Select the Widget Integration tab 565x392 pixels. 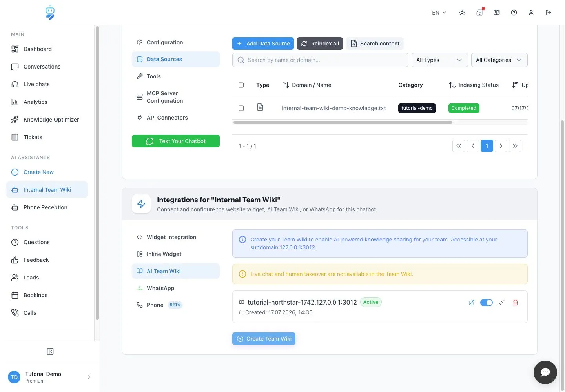tap(176, 237)
